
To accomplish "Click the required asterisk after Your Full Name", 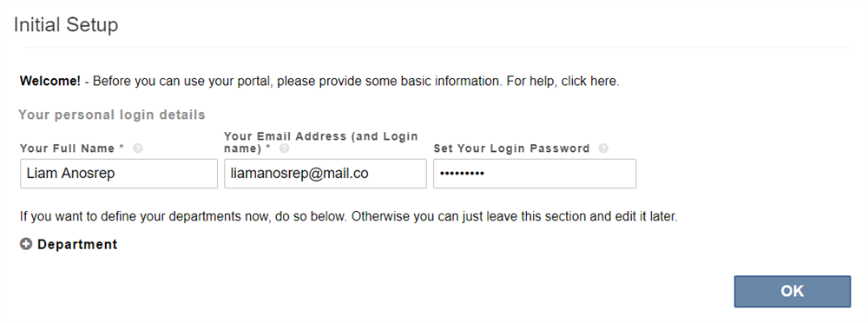I will pyautogui.click(x=122, y=148).
